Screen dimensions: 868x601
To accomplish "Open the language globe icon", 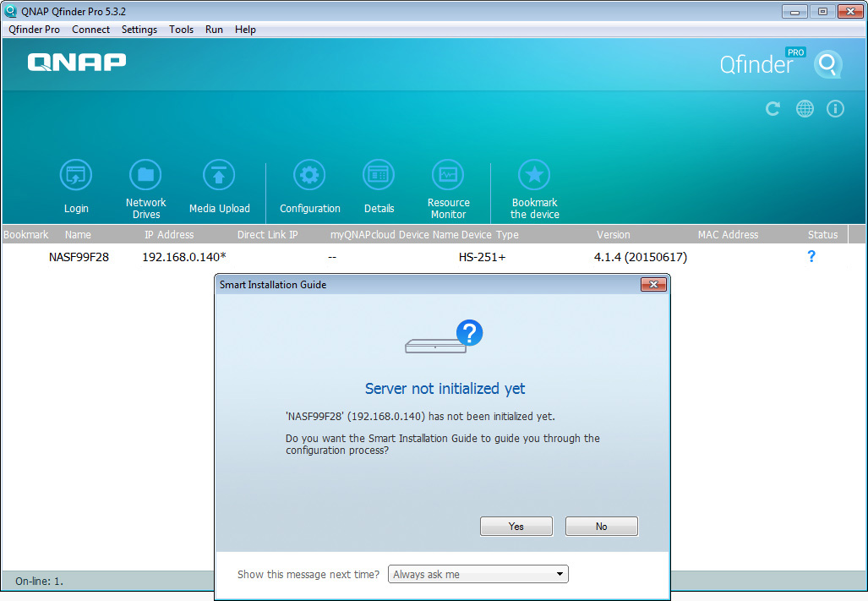I will coord(805,108).
